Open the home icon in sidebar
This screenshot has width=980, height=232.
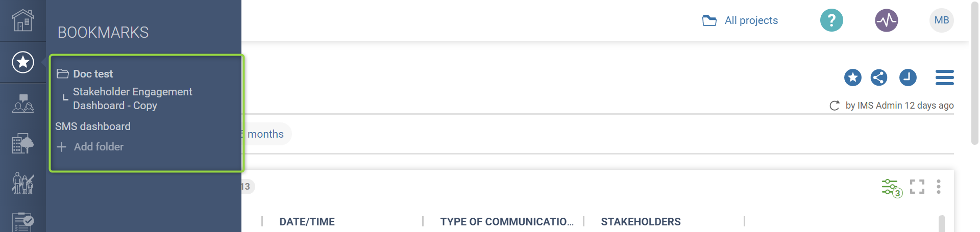point(23,20)
